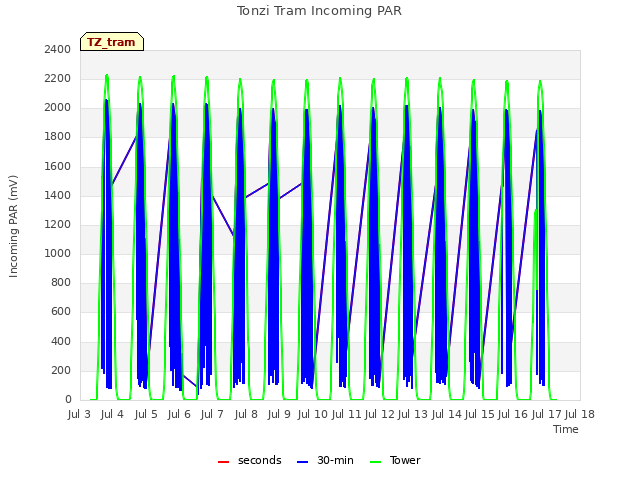Click the 1400 y-axis tick label

click(x=58, y=196)
